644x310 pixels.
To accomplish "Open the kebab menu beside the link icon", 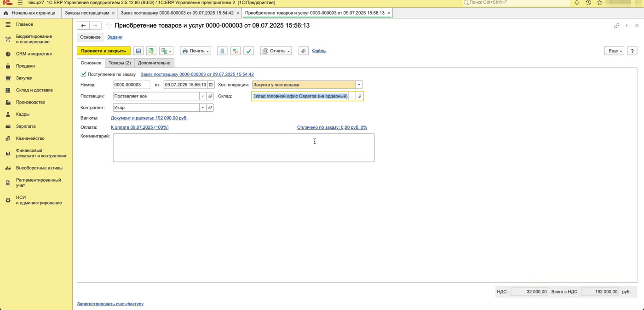I will click(x=627, y=26).
